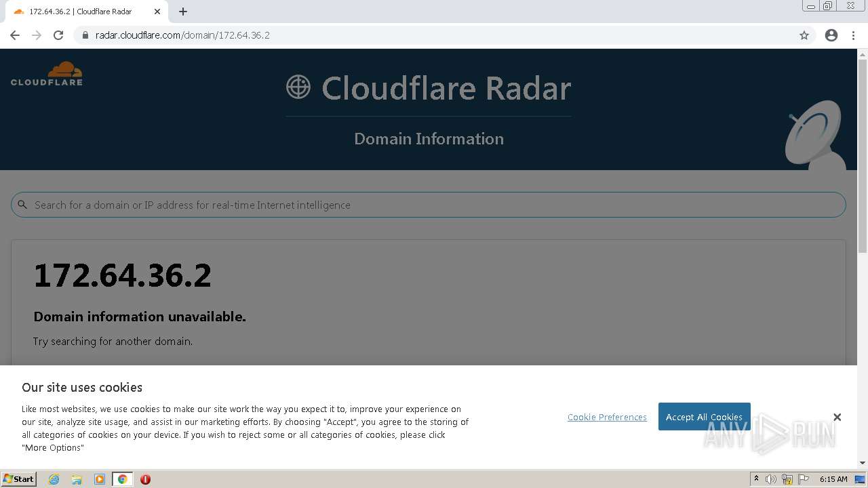The width and height of the screenshot is (868, 488).
Task: Click Accept All Cookies button
Action: coord(704,417)
